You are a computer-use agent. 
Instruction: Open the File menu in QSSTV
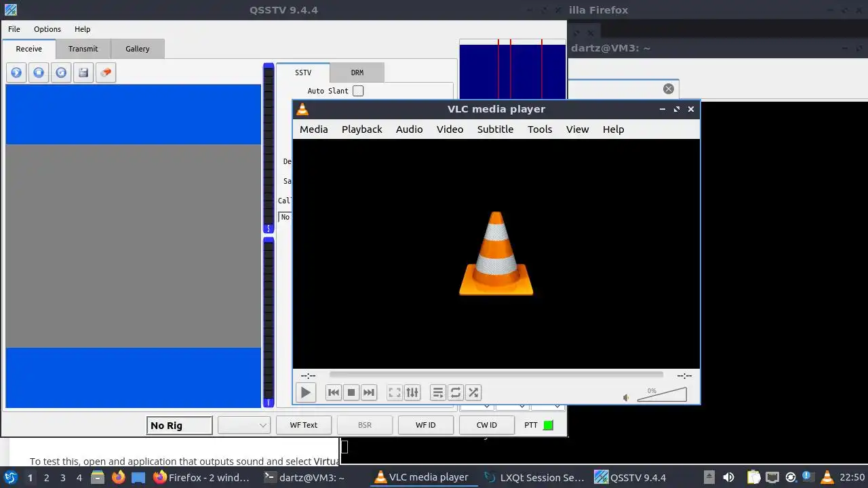pyautogui.click(x=14, y=29)
